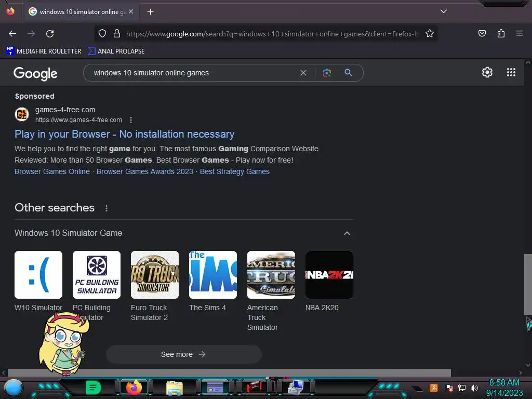Screen dimensions: 532x399
Task: Click the scroll-up arrow of vertical scrollbar
Action: [528, 62]
